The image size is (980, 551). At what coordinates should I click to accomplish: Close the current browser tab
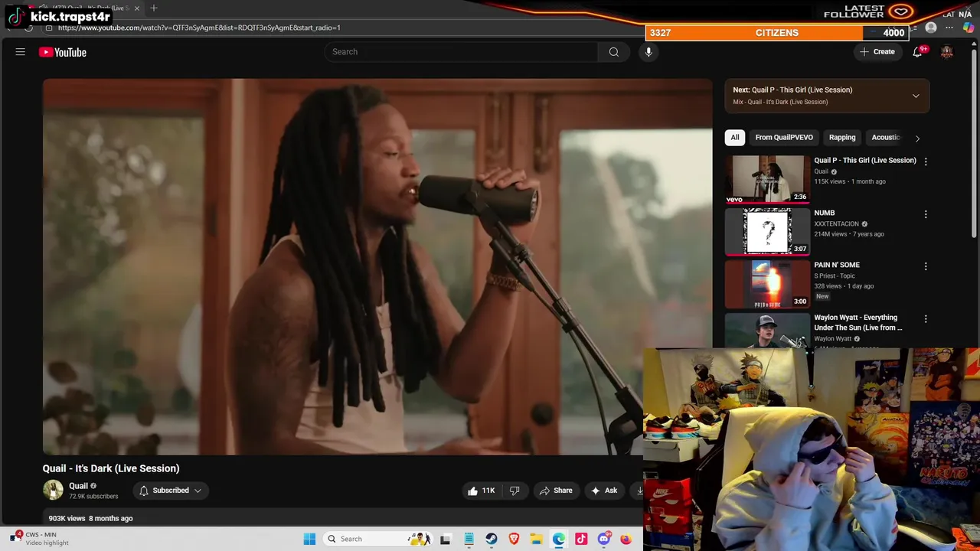click(137, 8)
